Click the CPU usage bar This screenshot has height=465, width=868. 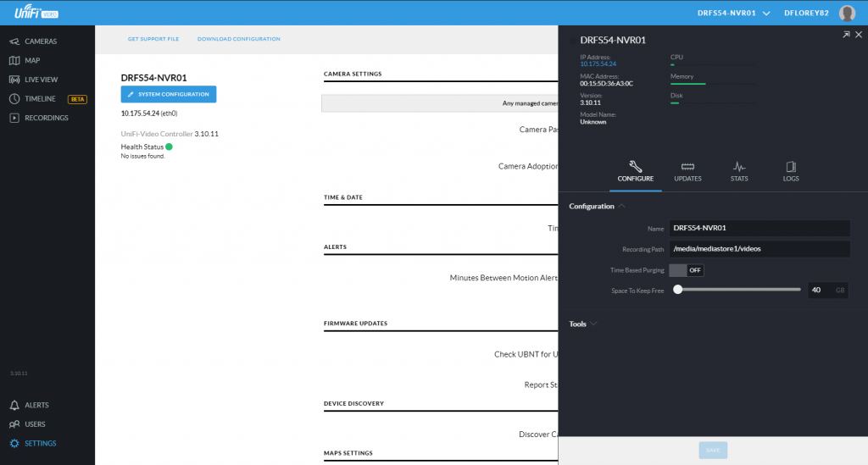pyautogui.click(x=713, y=65)
